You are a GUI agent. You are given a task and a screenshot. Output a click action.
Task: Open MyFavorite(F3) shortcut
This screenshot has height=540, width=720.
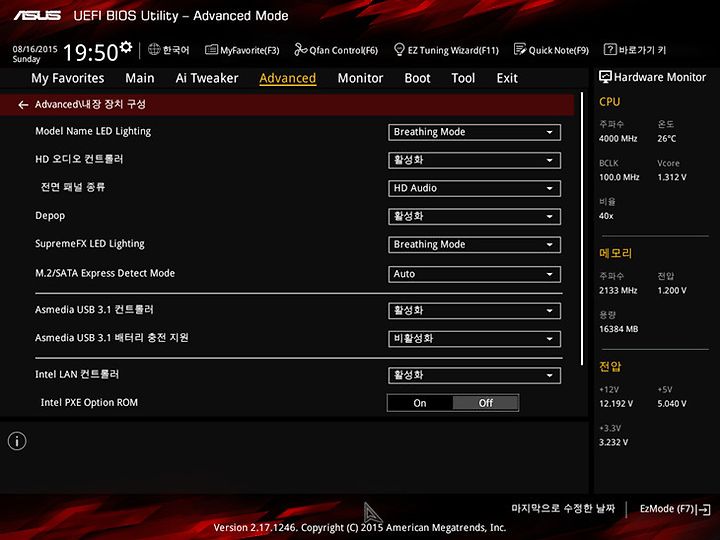click(242, 50)
